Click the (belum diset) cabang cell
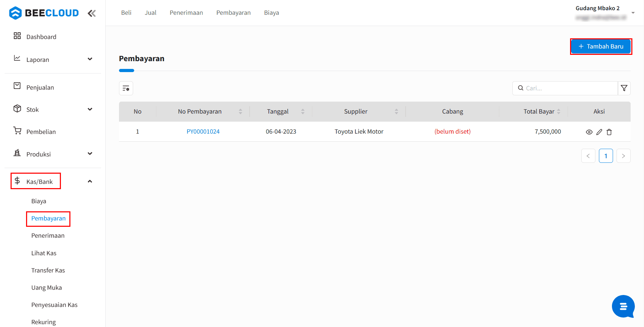 click(x=452, y=132)
